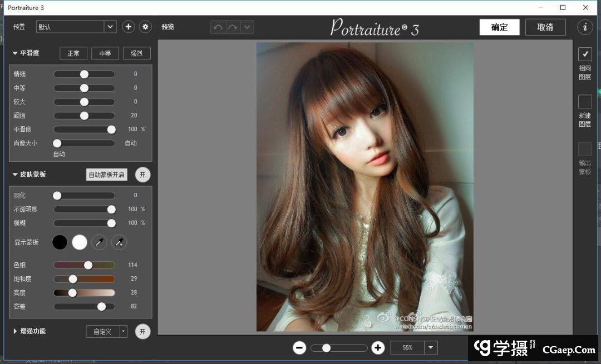Viewport: 601px width, 364px height.
Task: Click the zoom in plus icon
Action: (x=378, y=348)
